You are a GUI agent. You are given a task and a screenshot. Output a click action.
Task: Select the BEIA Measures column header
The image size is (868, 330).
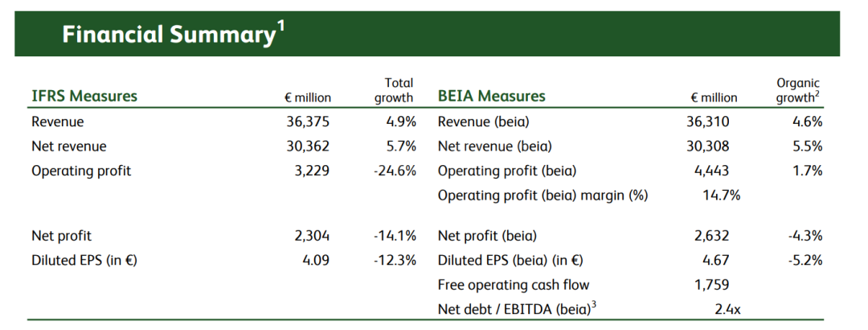[492, 96]
